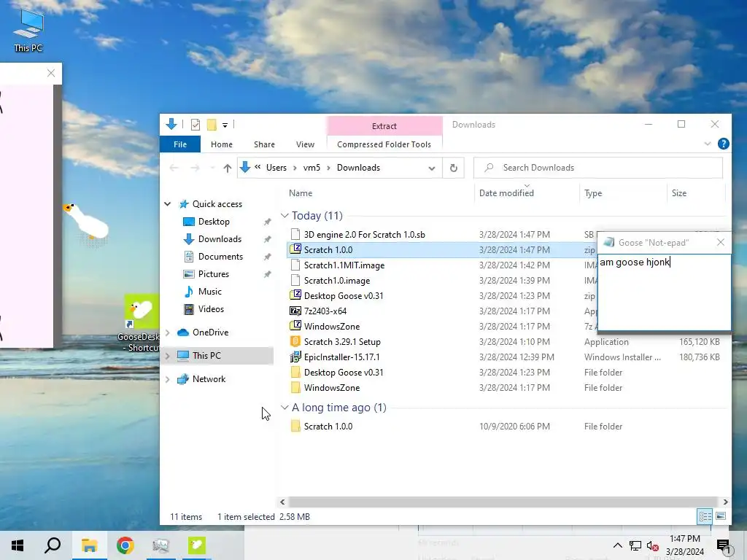The height and width of the screenshot is (560, 747).
Task: Switch to the View ribbon tab
Action: 305,144
